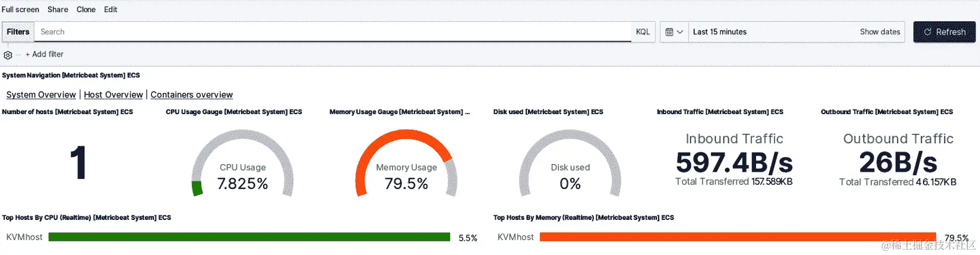
Task: Click KVMhost orange memory bar
Action: coord(736,237)
